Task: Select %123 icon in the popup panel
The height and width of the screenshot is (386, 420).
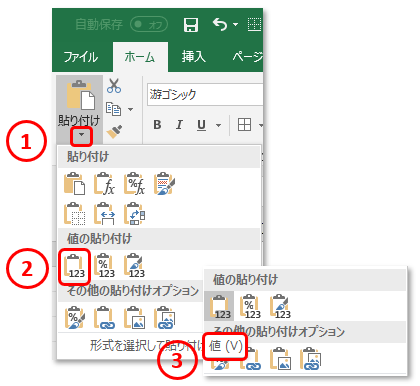Action: (250, 307)
